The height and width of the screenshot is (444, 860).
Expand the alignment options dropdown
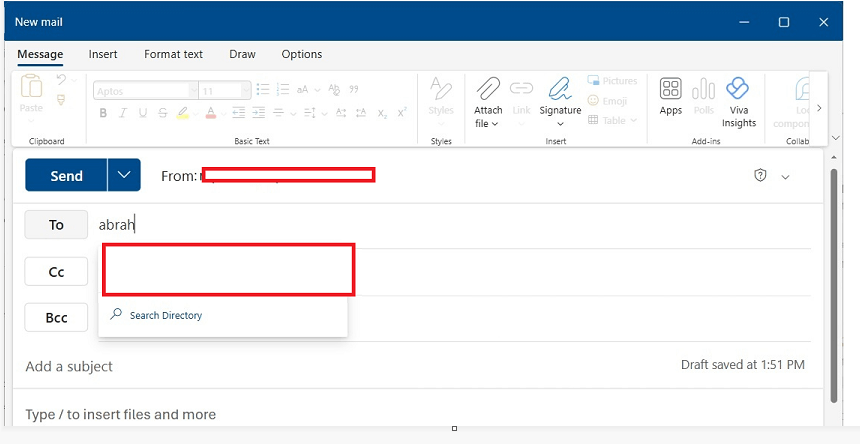coord(293,113)
